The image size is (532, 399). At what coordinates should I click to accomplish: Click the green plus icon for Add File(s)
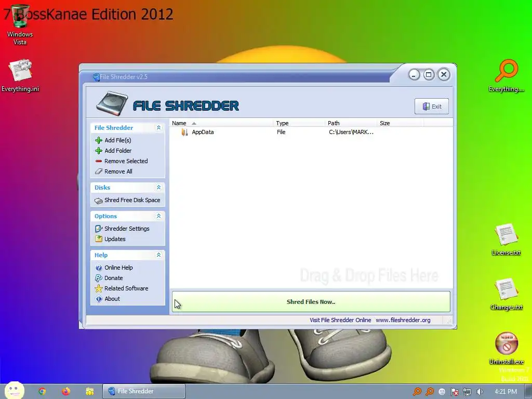click(x=99, y=140)
